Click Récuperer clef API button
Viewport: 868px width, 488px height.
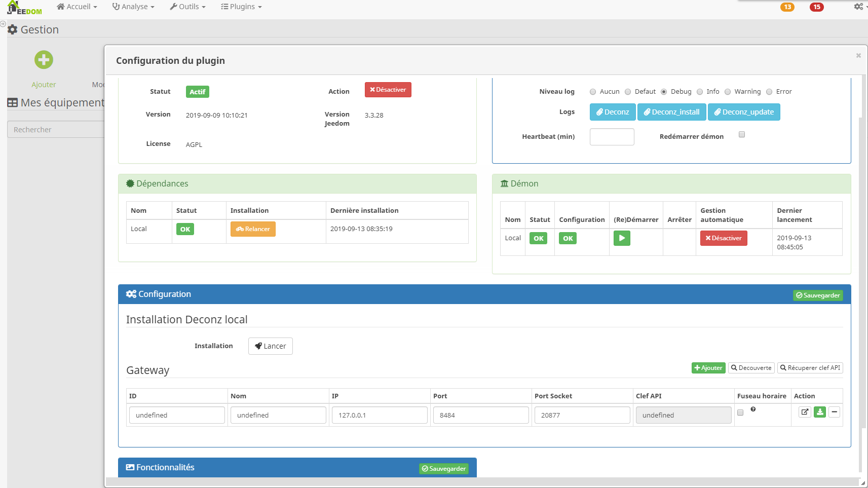(x=810, y=368)
